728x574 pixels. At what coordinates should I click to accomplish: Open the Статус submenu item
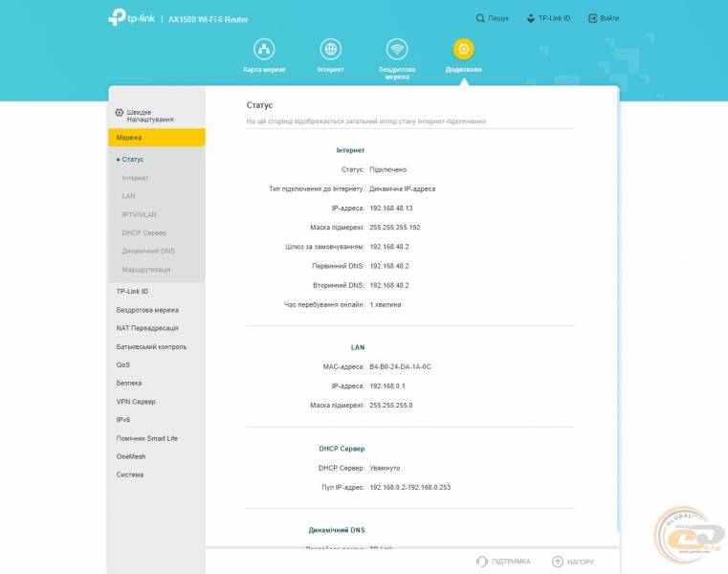pyautogui.click(x=133, y=160)
